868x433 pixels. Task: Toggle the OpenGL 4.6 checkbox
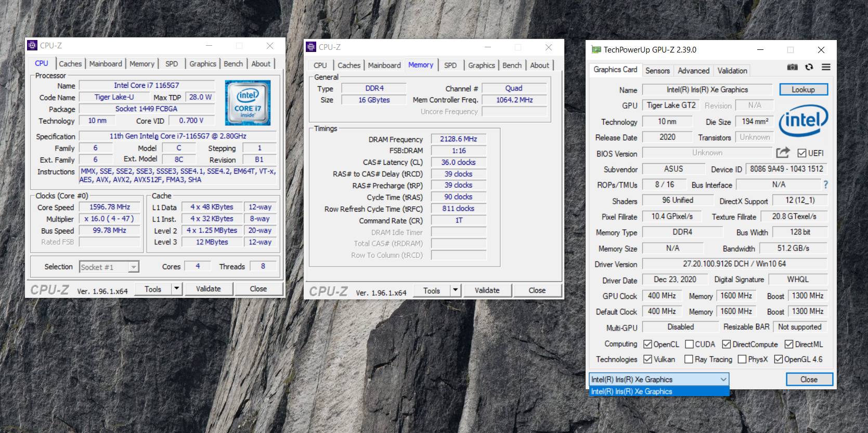click(x=779, y=359)
